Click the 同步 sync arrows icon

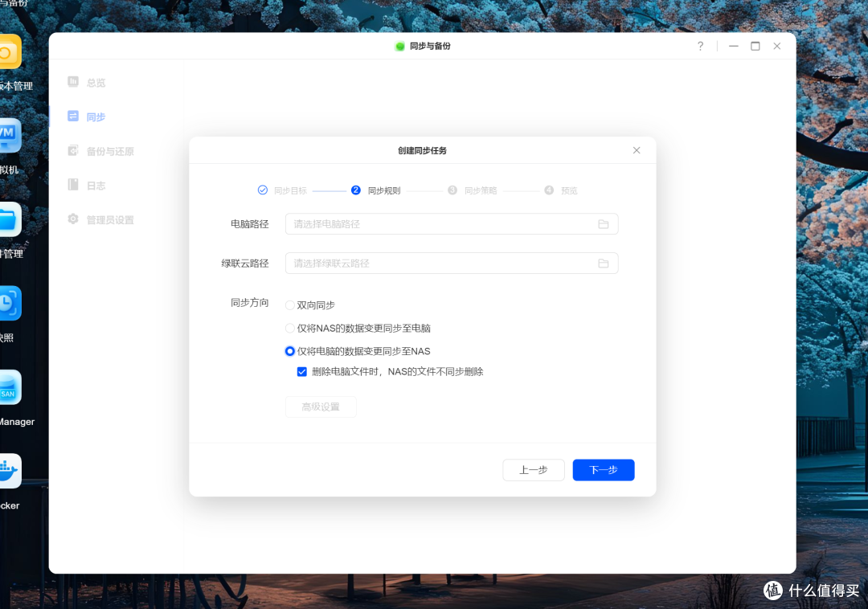[x=73, y=116]
